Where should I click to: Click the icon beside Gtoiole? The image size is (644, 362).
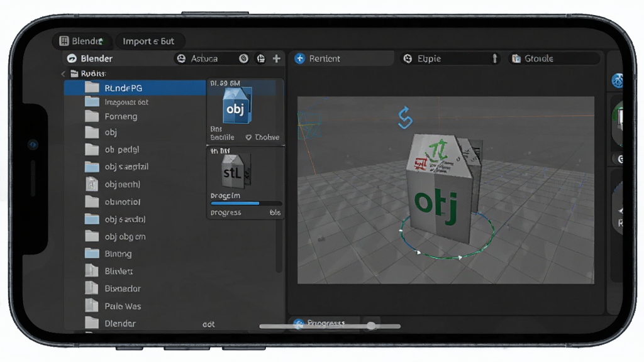coord(516,58)
